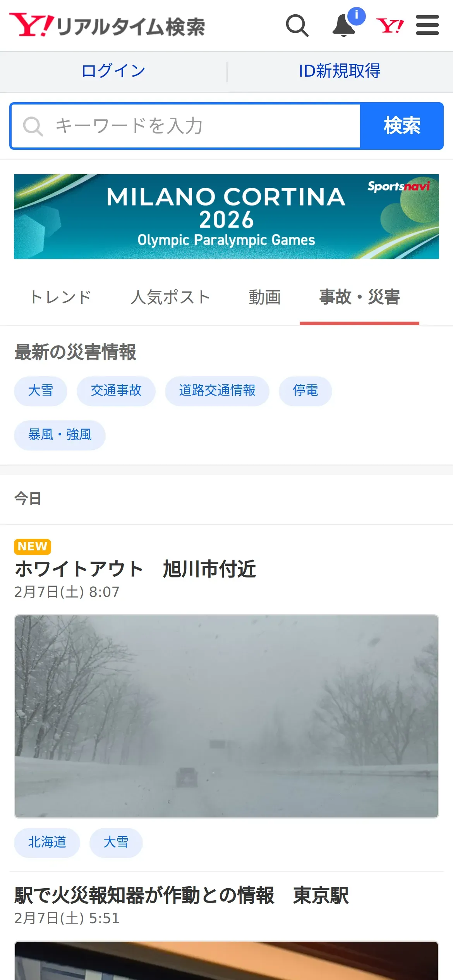Switch to the 動画 tab
The image size is (453, 980).
point(265,297)
